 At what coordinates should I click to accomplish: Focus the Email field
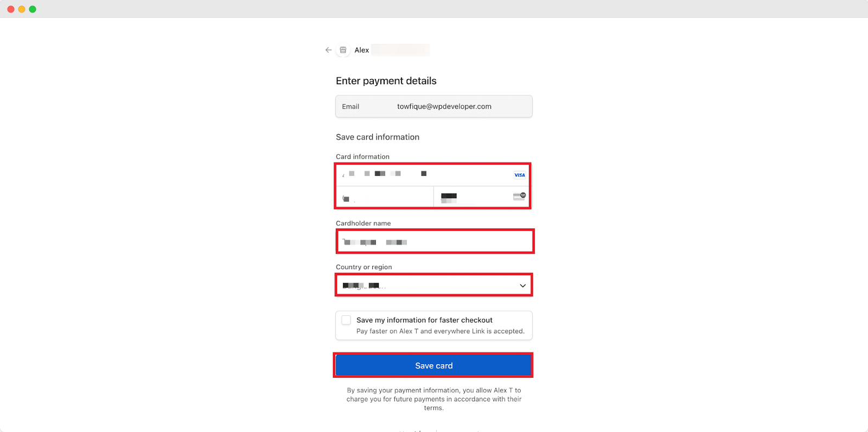click(x=444, y=106)
